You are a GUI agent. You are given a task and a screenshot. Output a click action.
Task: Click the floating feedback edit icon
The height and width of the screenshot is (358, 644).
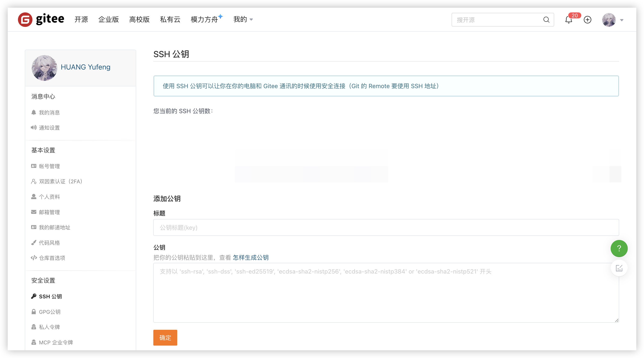coord(619,268)
